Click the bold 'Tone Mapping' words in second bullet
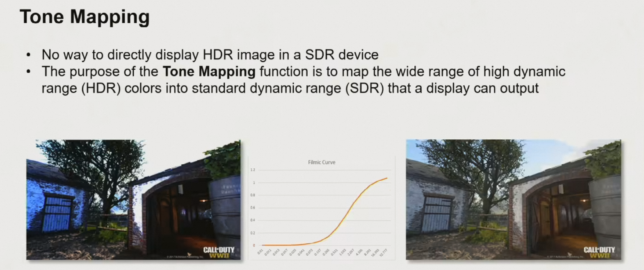 pyautogui.click(x=209, y=72)
